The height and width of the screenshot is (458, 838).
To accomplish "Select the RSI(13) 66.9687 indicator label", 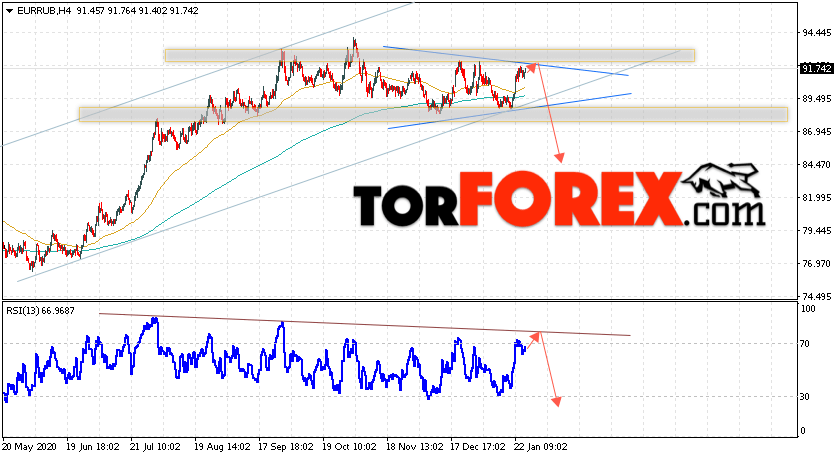I will (x=41, y=310).
